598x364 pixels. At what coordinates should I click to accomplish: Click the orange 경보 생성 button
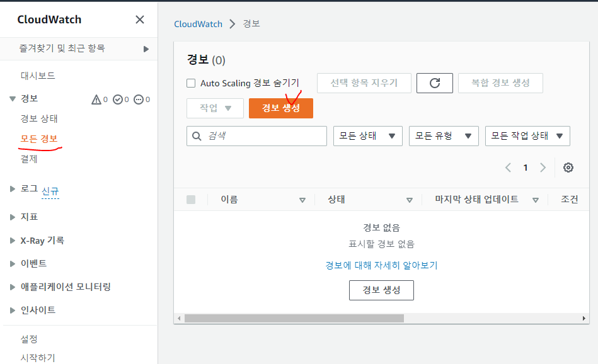click(281, 108)
